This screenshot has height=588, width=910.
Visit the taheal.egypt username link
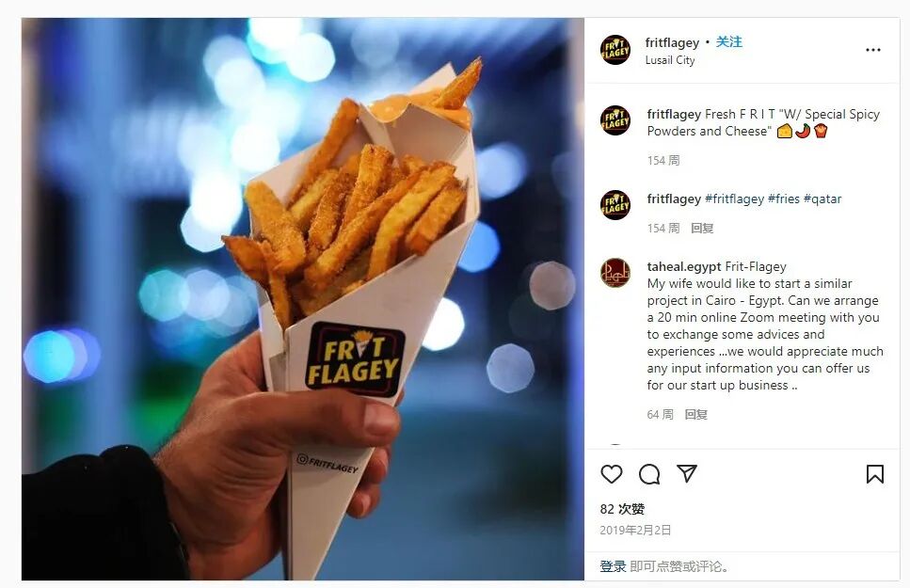point(684,266)
